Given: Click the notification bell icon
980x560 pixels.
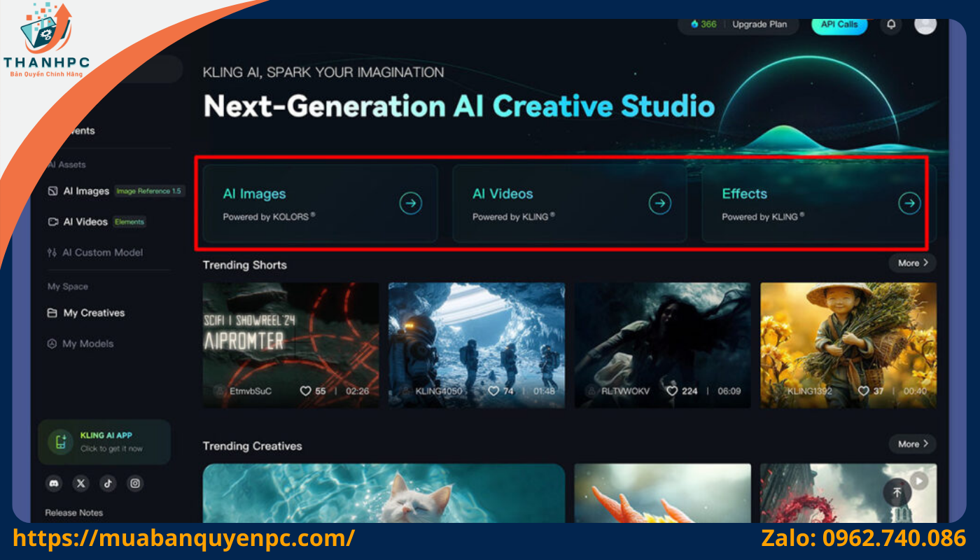Looking at the screenshot, I should click(x=891, y=24).
